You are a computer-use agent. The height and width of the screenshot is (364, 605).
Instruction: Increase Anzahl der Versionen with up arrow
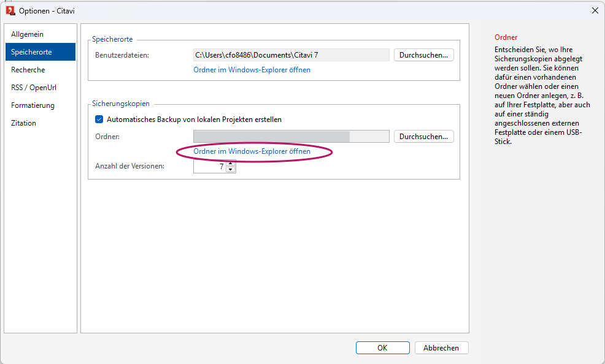[x=231, y=164]
